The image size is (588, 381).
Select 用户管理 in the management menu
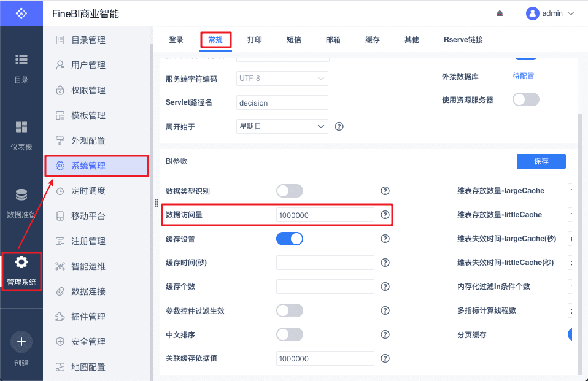[x=88, y=65]
